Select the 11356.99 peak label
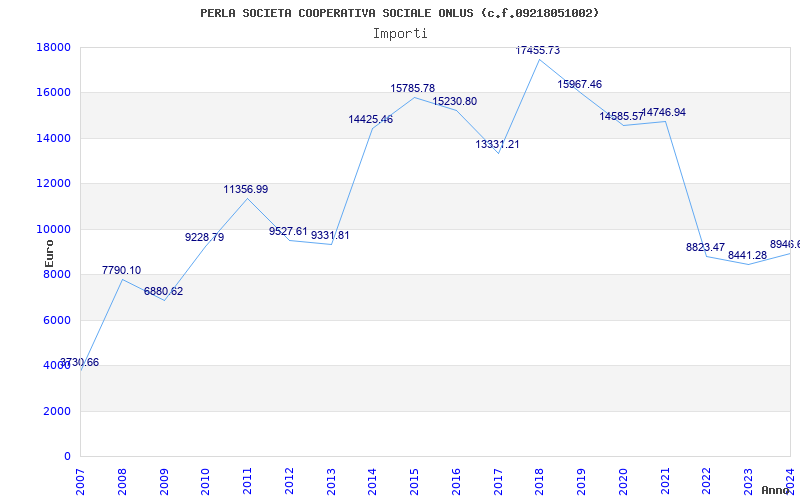Image resolution: width=800 pixels, height=500 pixels. pos(246,189)
